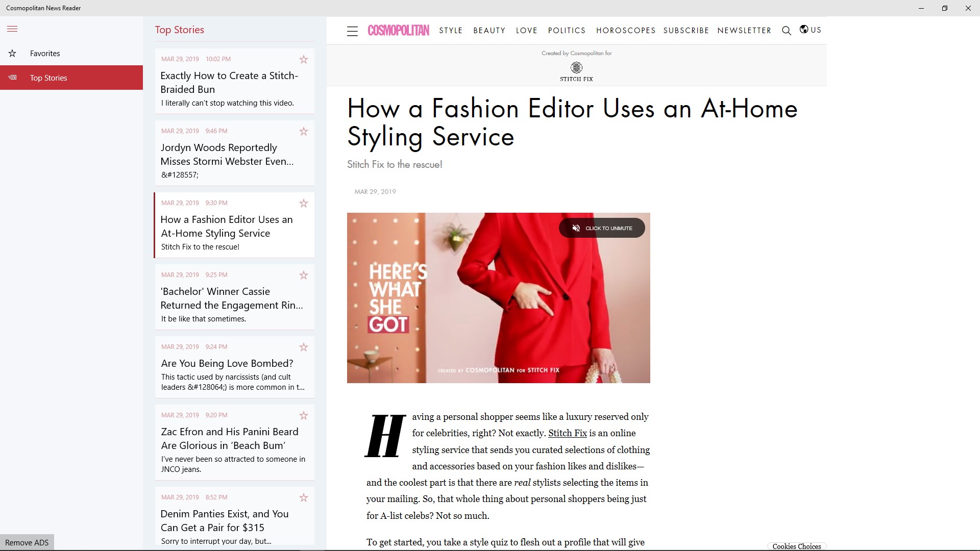Star the Zac Efron Panini Beard story
980x551 pixels.
pos(304,416)
